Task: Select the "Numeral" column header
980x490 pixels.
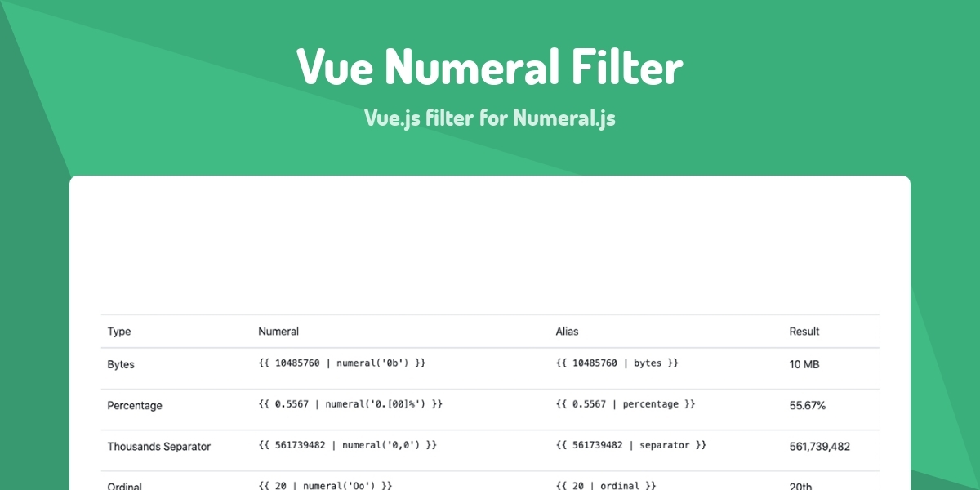Action: click(278, 332)
